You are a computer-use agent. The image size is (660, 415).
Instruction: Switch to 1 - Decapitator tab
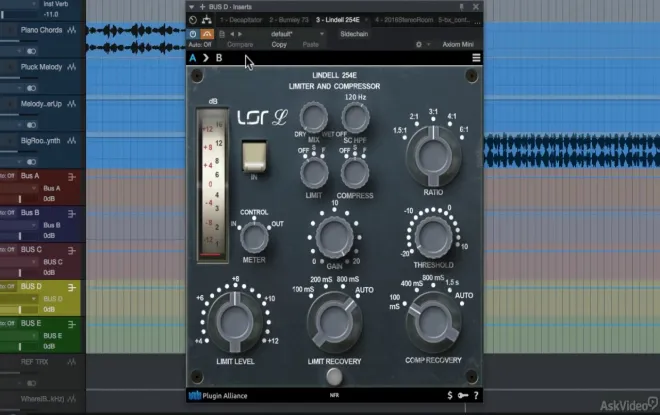(241, 20)
